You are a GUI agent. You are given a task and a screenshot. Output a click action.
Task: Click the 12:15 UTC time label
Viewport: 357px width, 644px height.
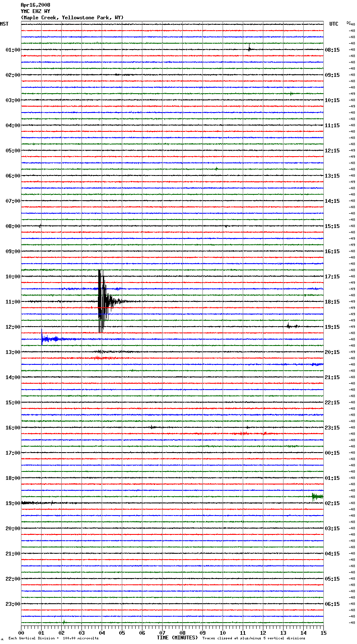(x=332, y=151)
